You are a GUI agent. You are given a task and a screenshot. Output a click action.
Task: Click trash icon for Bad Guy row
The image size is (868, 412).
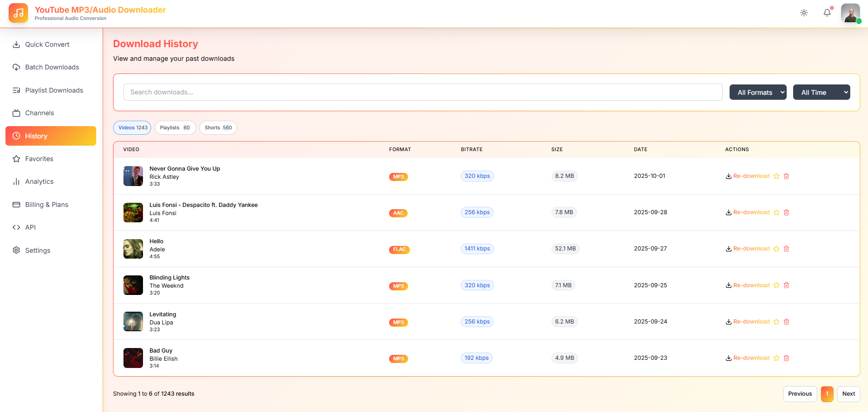tap(786, 358)
